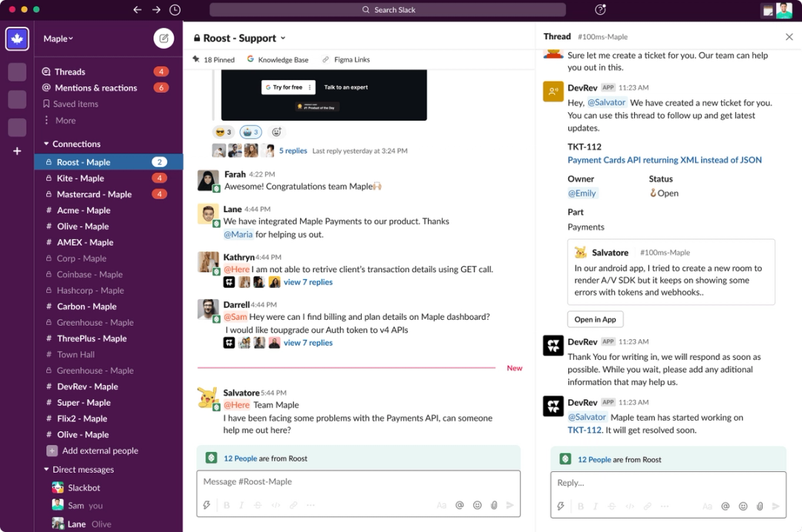Viewport: 802px width, 532px height.
Task: Close the thread panel
Action: pos(789,37)
